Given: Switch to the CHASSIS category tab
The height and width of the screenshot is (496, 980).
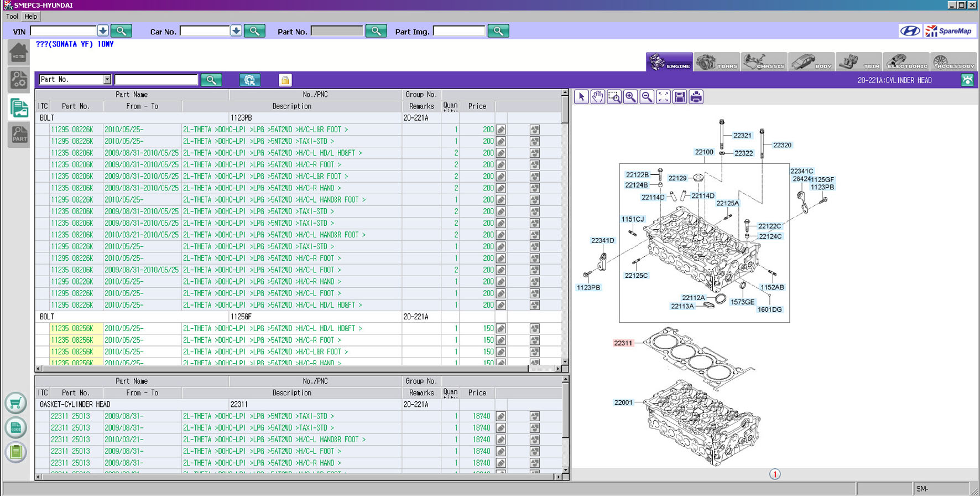Looking at the screenshot, I should pyautogui.click(x=764, y=62).
